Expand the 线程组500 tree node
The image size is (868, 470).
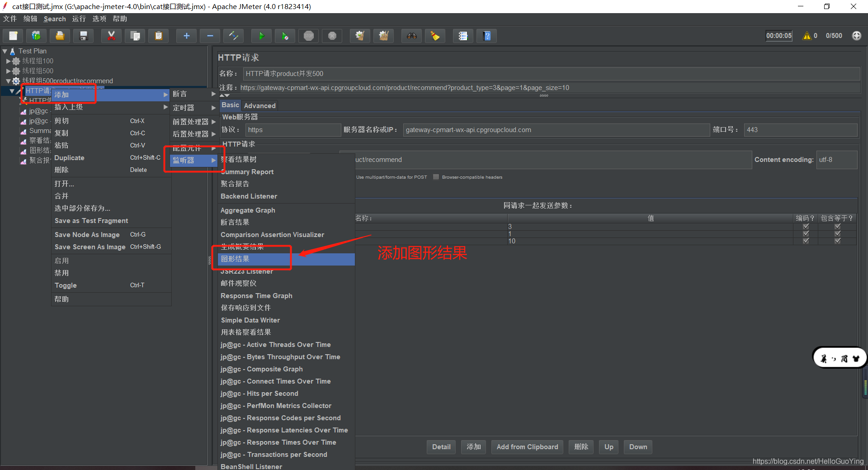8,71
